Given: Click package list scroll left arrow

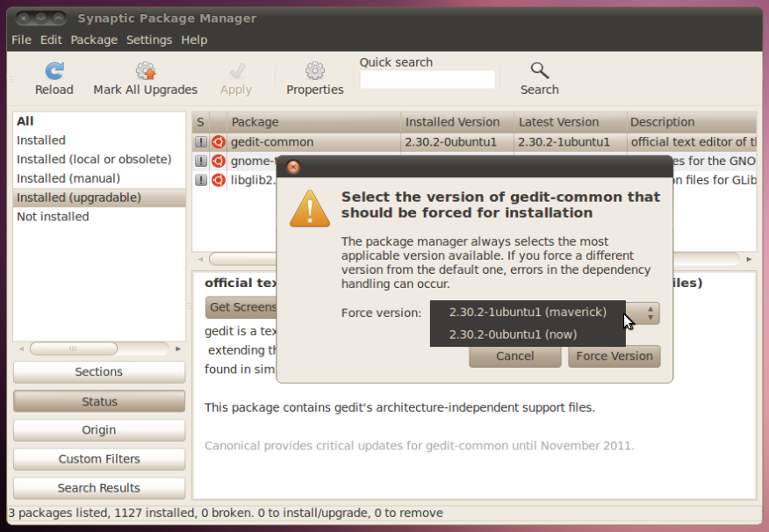Looking at the screenshot, I should point(200,259).
